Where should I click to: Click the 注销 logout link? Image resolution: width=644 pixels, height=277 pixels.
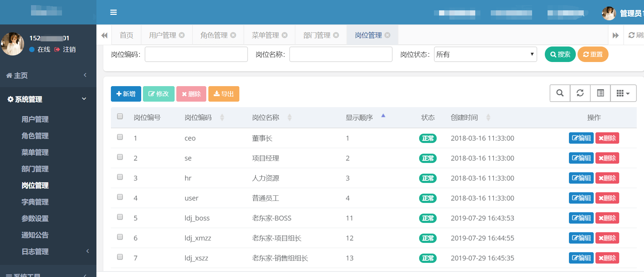pyautogui.click(x=65, y=50)
